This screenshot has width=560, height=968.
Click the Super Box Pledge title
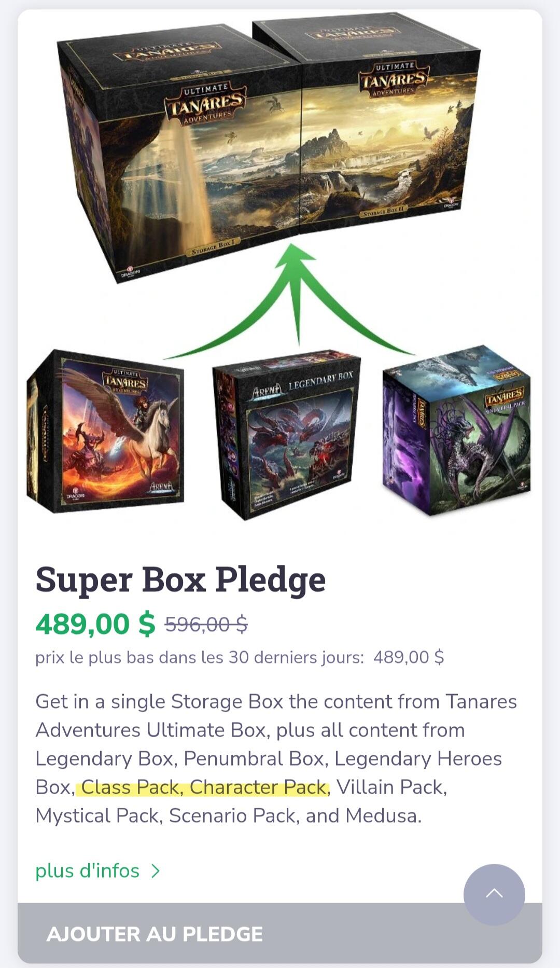click(180, 579)
